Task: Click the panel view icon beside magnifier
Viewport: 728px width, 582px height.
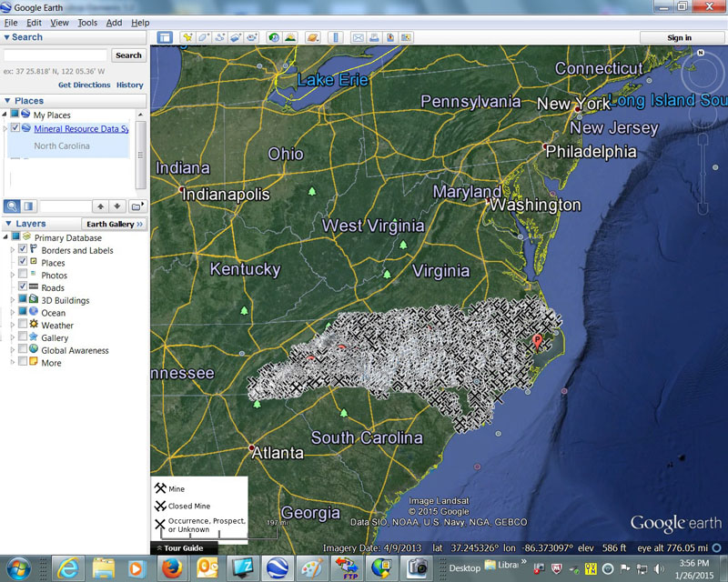Action: [28, 206]
